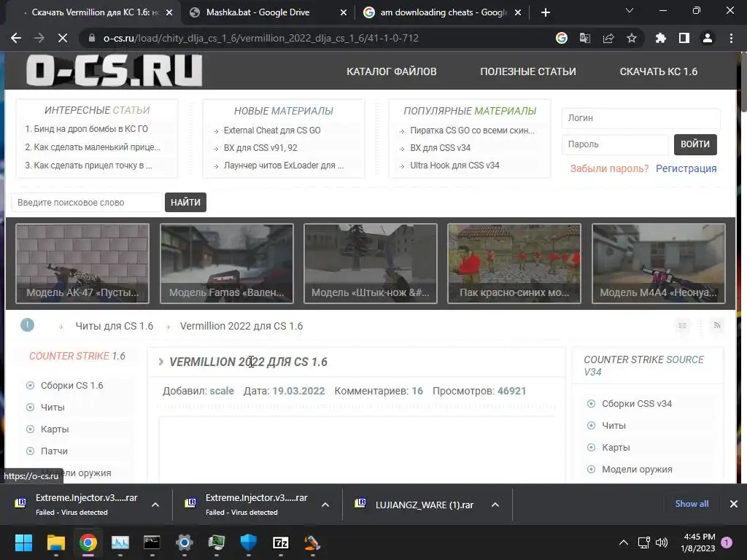Stop loading the page
This screenshot has height=560, width=747.
coord(63,38)
